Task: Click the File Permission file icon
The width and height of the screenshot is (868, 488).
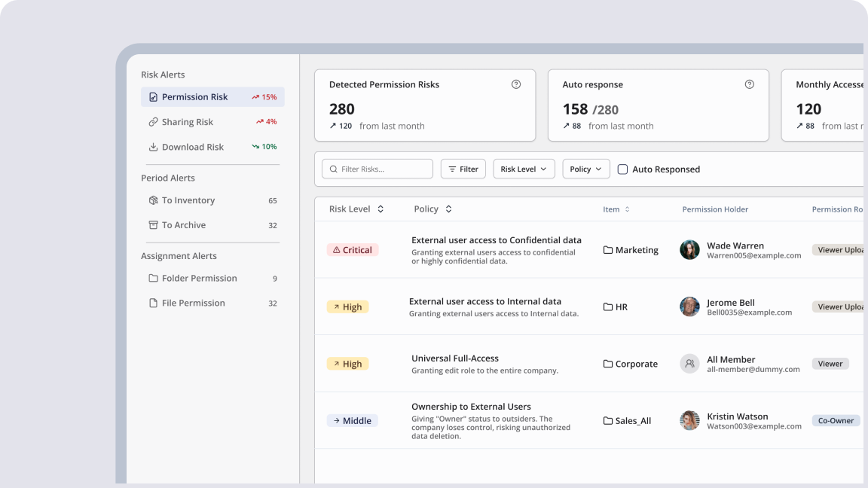Action: pos(154,303)
